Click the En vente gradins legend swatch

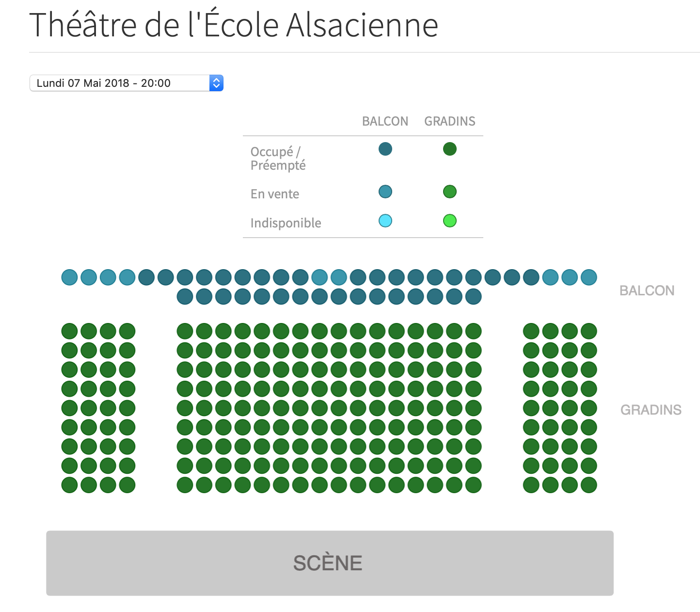tap(450, 192)
